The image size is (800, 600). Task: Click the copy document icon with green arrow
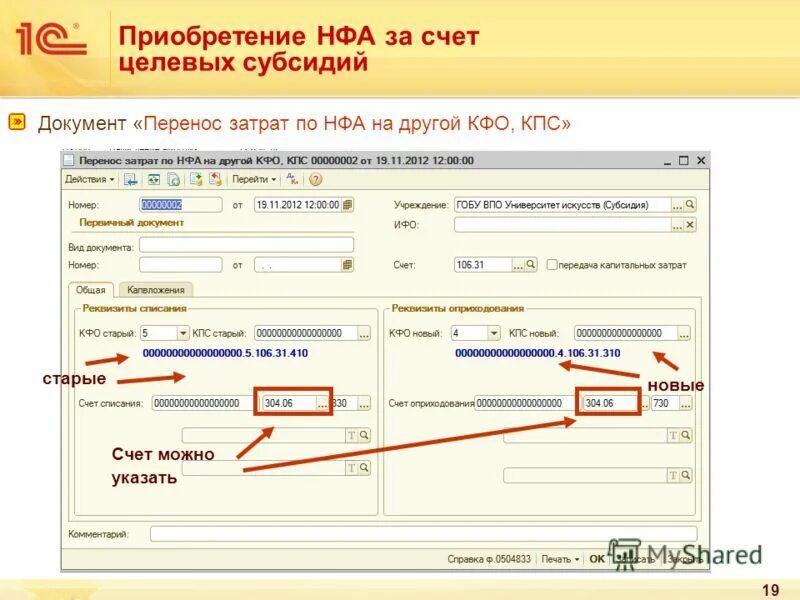(196, 180)
